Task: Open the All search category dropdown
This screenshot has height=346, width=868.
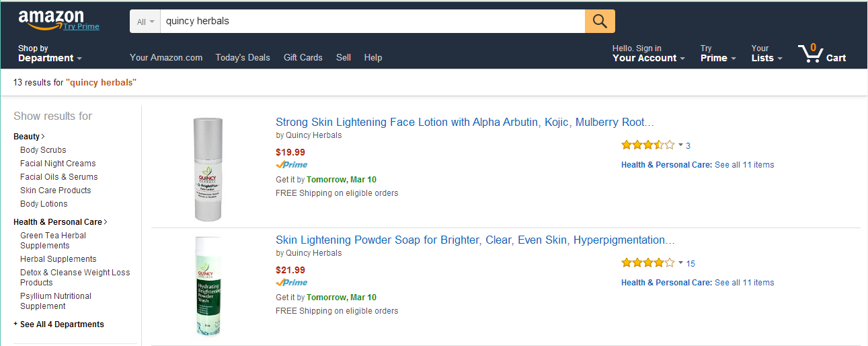Action: [145, 22]
